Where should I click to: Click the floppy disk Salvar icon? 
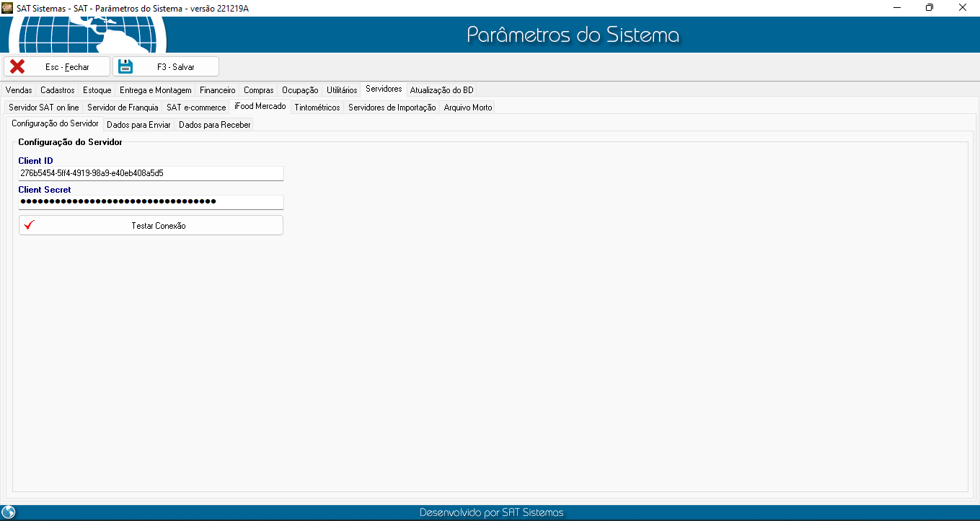click(x=126, y=66)
